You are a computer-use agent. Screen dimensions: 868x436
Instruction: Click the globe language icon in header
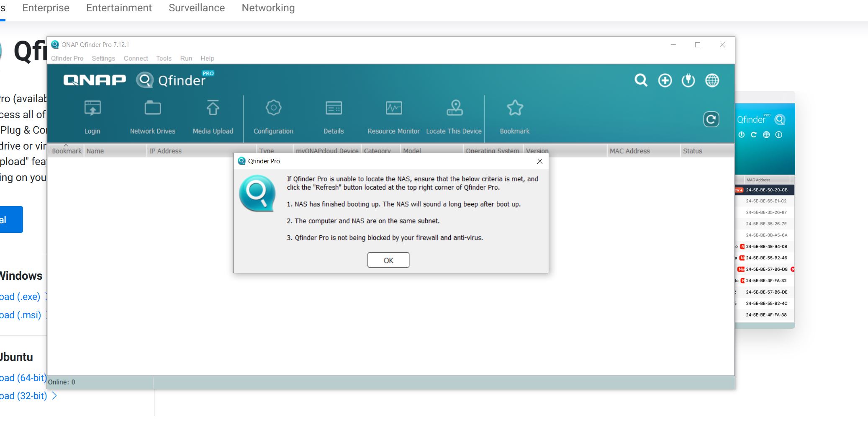pyautogui.click(x=712, y=80)
